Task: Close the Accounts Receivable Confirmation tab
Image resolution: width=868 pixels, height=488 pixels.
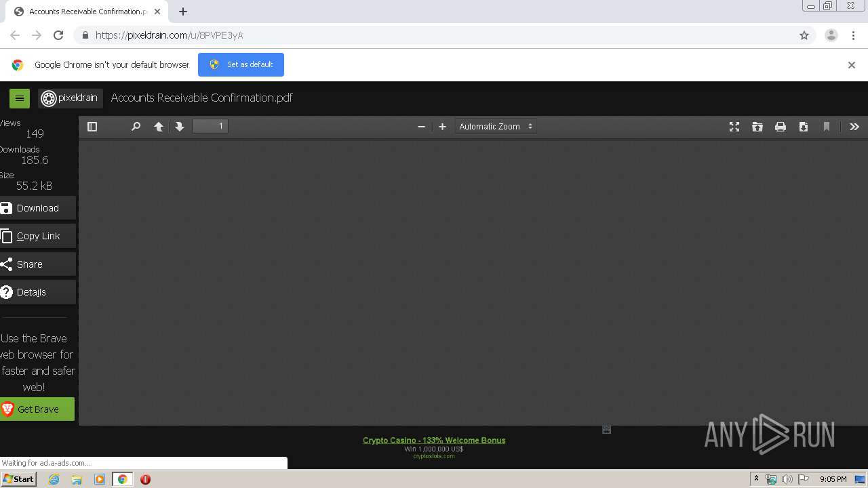Action: 157,12
